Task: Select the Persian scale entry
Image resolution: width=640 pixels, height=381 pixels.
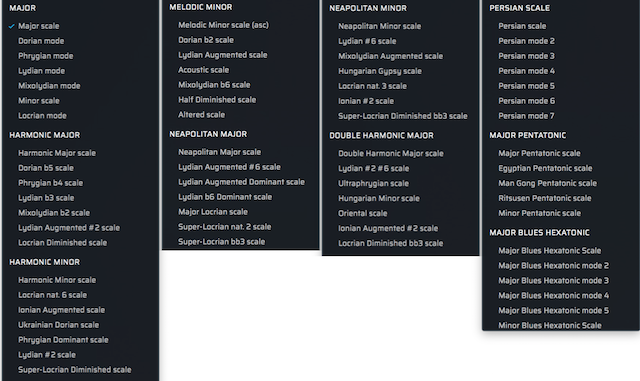Action: [x=522, y=26]
